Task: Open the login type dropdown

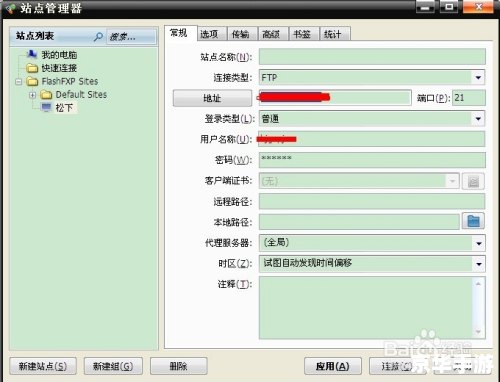Action: (478, 119)
